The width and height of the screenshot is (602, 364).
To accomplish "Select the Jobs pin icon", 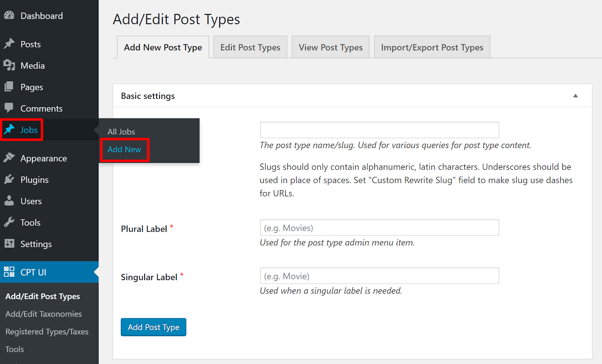I will [9, 130].
